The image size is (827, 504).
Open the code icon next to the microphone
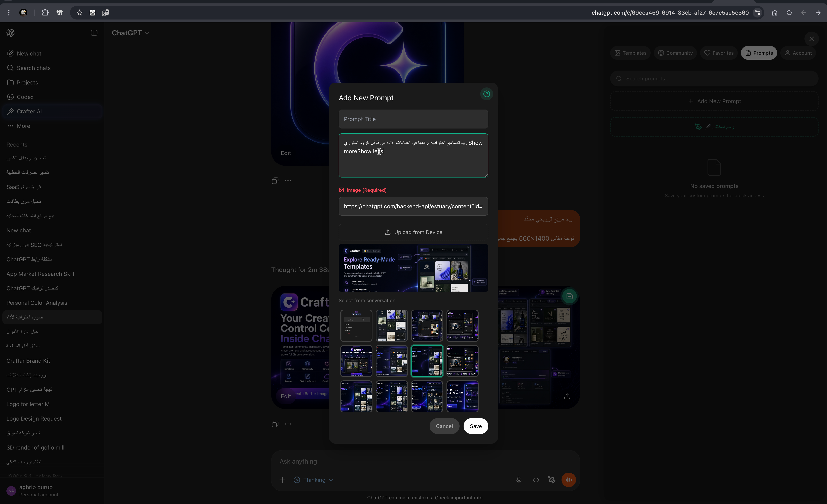[536, 480]
